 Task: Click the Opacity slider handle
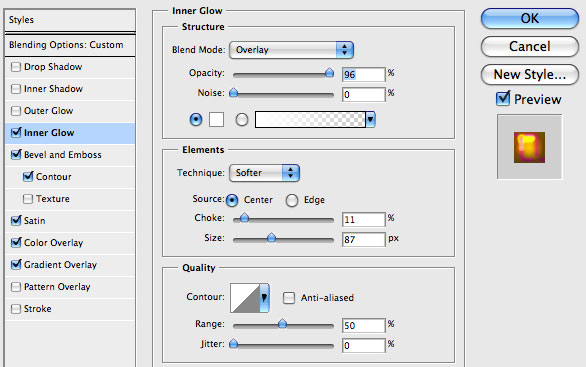(329, 73)
